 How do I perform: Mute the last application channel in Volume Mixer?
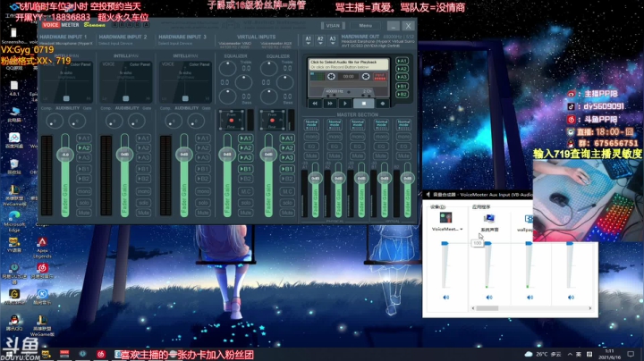point(571,297)
